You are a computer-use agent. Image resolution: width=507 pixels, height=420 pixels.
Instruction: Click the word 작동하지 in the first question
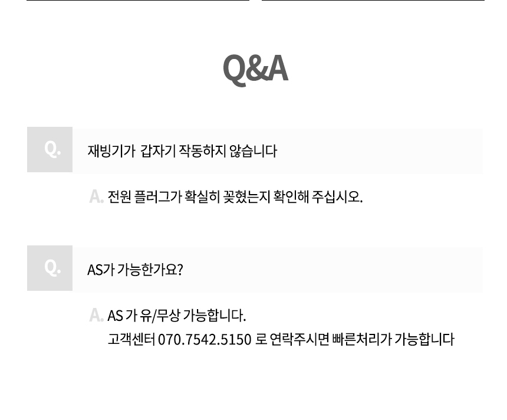tap(202, 151)
